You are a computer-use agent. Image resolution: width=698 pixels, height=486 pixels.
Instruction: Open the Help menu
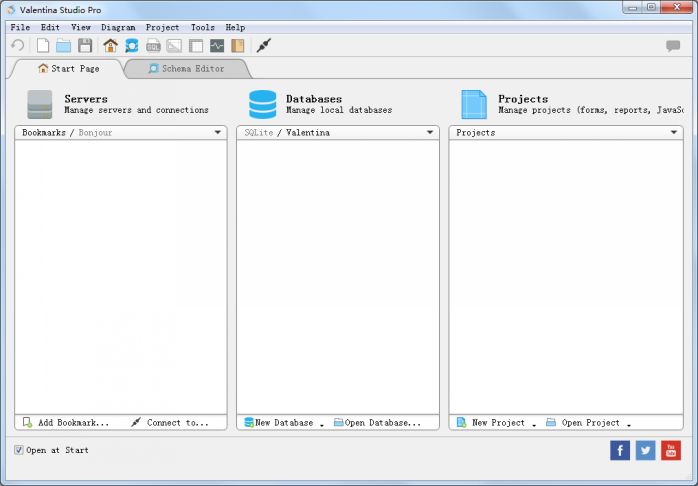point(235,27)
